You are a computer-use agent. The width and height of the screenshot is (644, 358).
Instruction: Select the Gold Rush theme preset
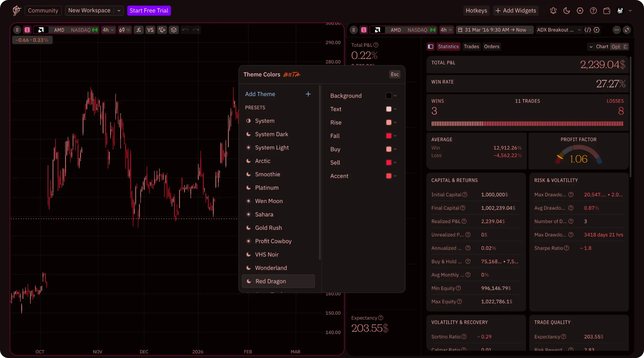tap(268, 228)
